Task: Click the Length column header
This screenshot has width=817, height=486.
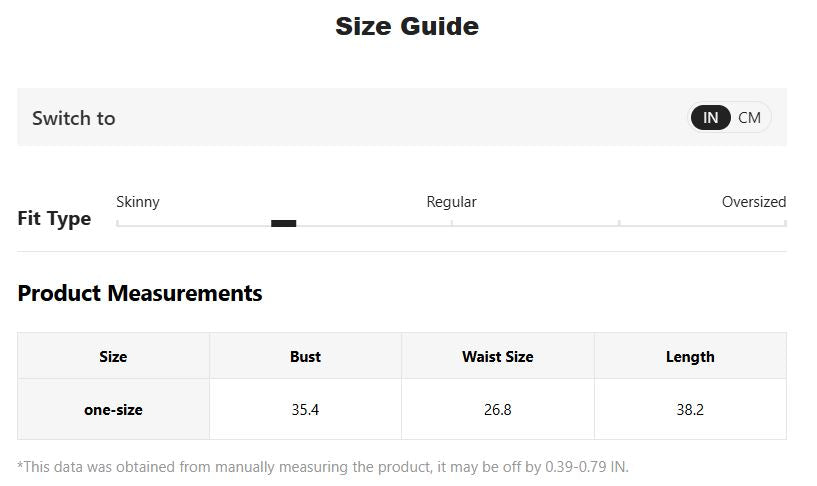Action: click(x=690, y=357)
